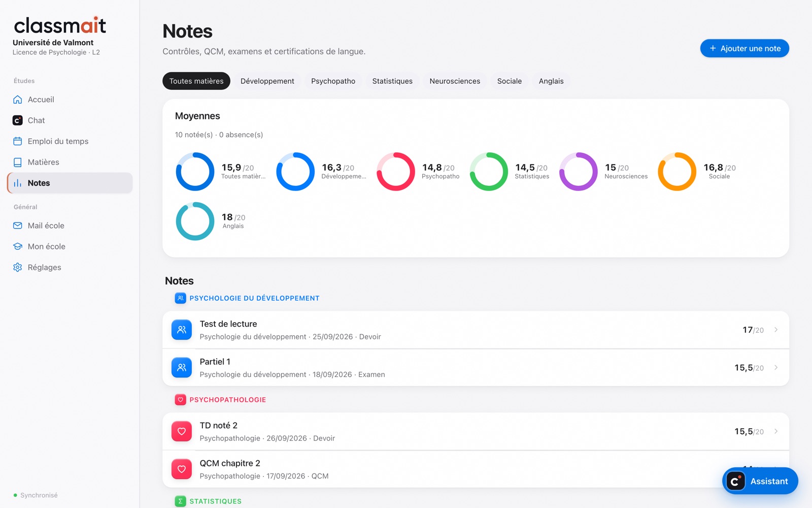The width and height of the screenshot is (812, 508).
Task: Click the Psychopatho 14,8 average ring
Action: pos(396,172)
